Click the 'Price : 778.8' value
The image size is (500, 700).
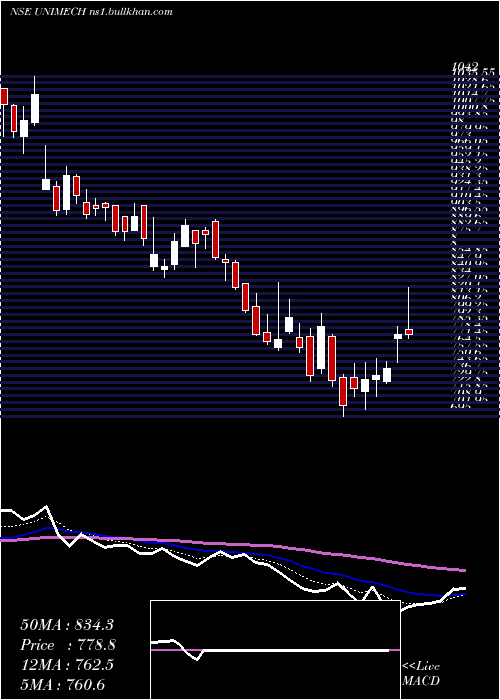pyautogui.click(x=68, y=645)
